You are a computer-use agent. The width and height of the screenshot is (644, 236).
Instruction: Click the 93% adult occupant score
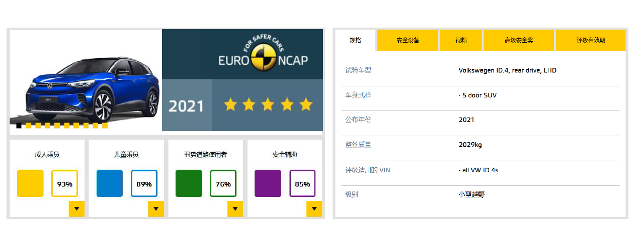click(64, 184)
